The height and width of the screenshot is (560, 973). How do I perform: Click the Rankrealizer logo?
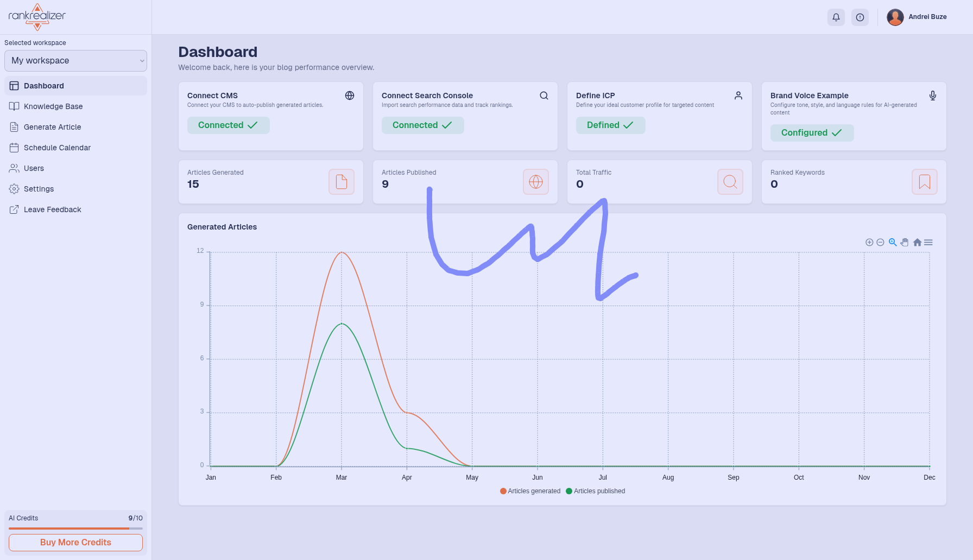pos(37,17)
